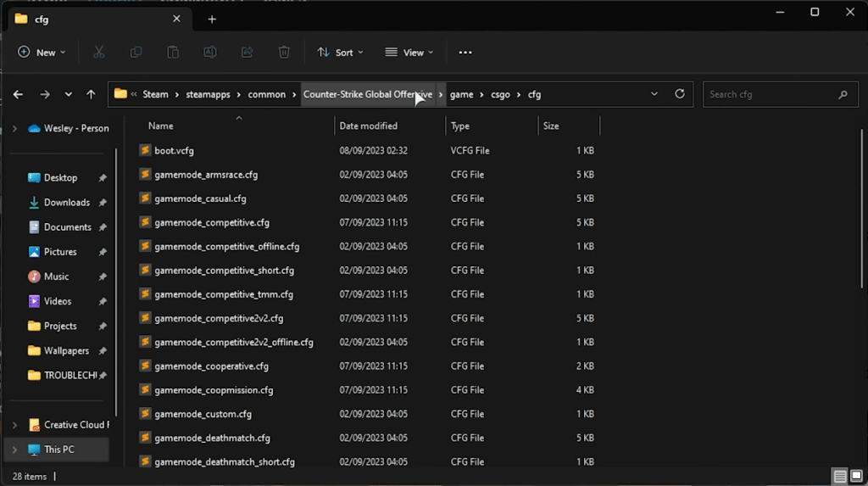The height and width of the screenshot is (486, 868).
Task: Click Counter-Strike Global Offensive breadcrumb
Action: 368,95
